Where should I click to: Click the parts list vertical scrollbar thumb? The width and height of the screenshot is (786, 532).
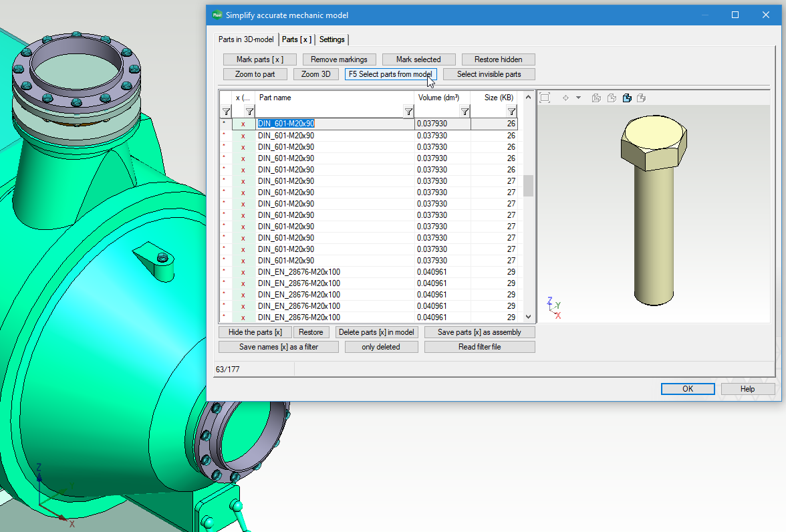tap(528, 186)
